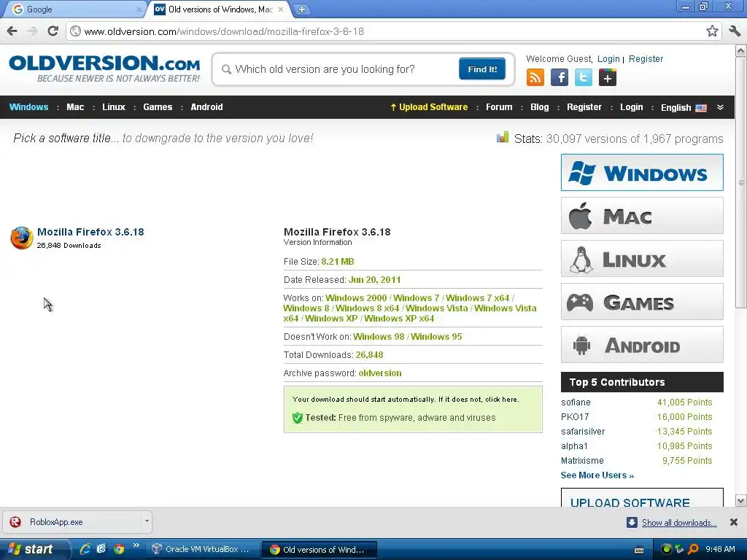Close the Old versions of Windows tab
This screenshot has width=747, height=560.
[281, 9]
